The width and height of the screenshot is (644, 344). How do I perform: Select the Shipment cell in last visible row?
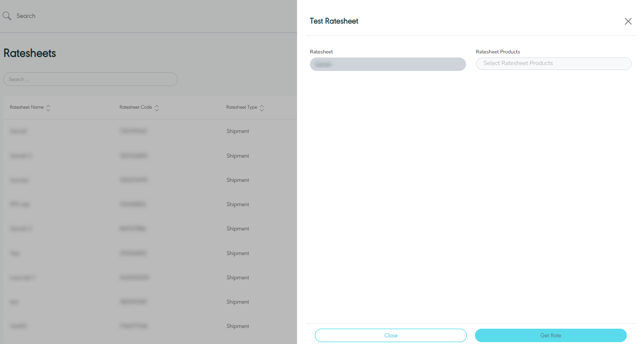click(237, 326)
